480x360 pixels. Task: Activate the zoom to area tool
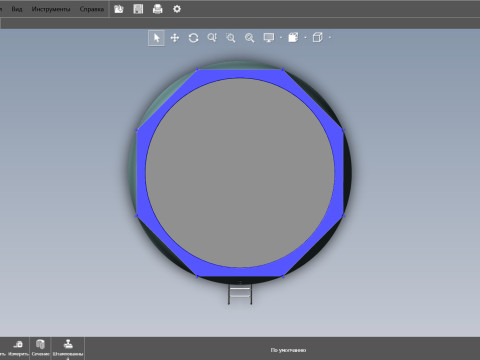pos(231,38)
